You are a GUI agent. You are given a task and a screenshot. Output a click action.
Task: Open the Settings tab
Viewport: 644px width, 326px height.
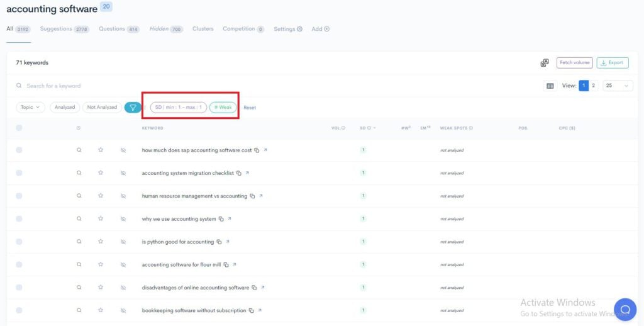point(288,29)
